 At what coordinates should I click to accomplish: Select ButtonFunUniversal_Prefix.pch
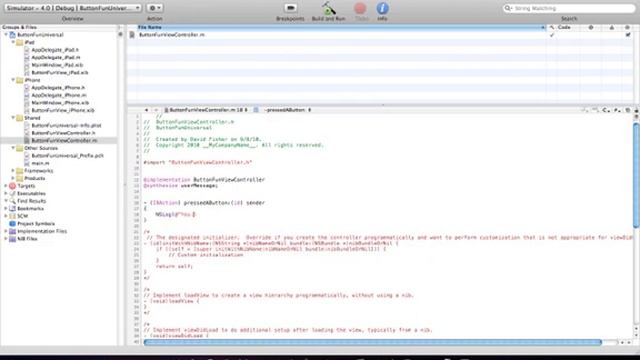pos(67,156)
